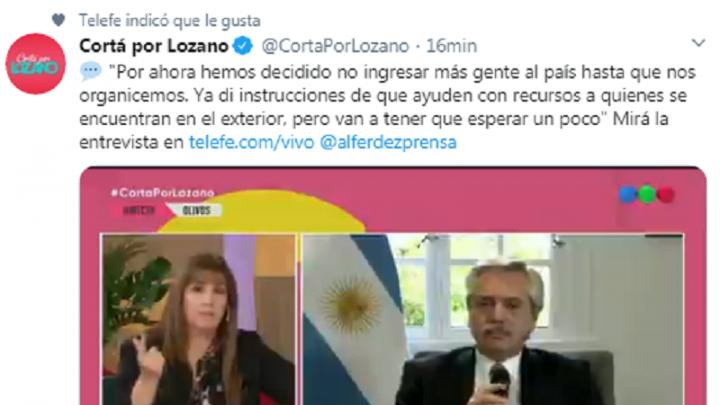Open the @alferdezprensa mention
The height and width of the screenshot is (405, 720).
pos(388,142)
